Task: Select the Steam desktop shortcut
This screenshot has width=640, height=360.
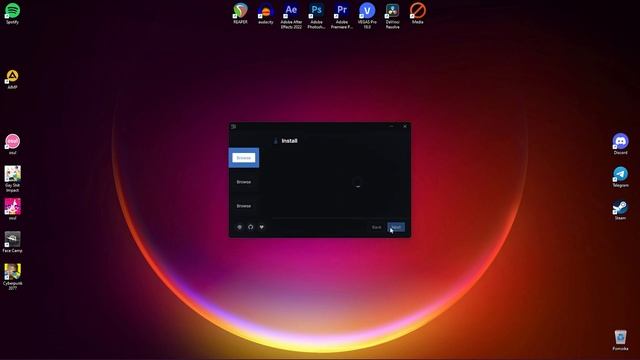Action: click(x=620, y=209)
